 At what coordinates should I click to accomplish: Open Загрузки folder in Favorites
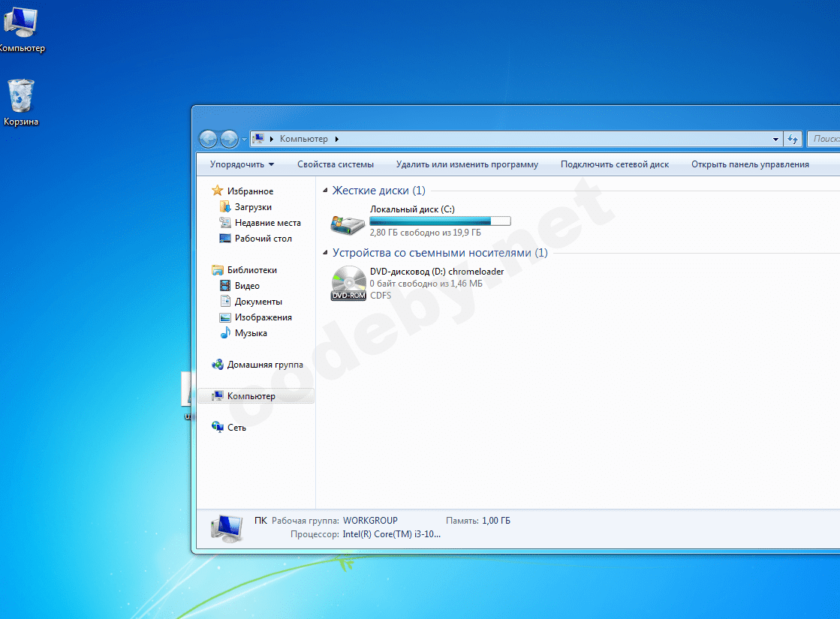pos(253,207)
